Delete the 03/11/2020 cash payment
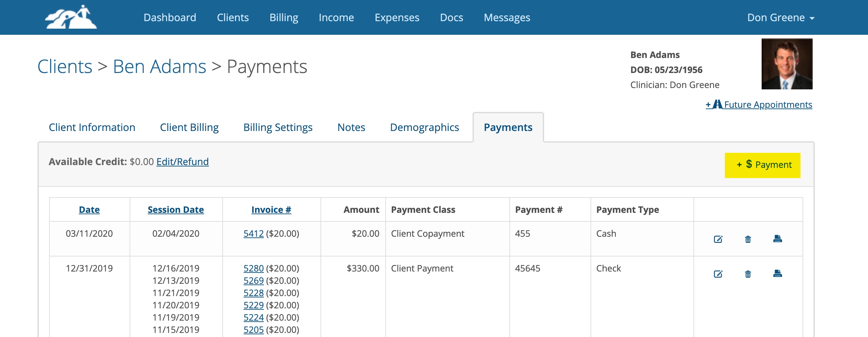The image size is (868, 337). [x=748, y=239]
